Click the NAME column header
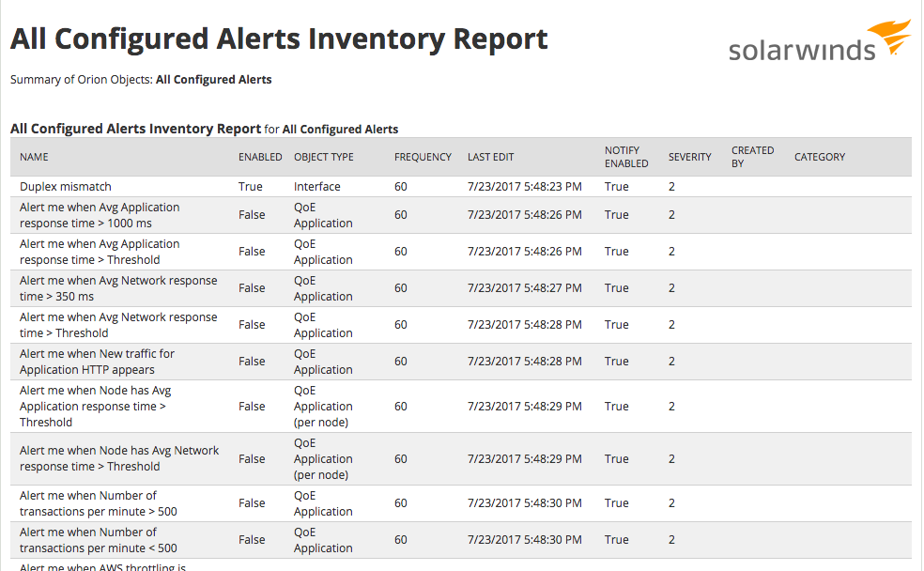Screen dimensions: 924x571 coord(34,157)
